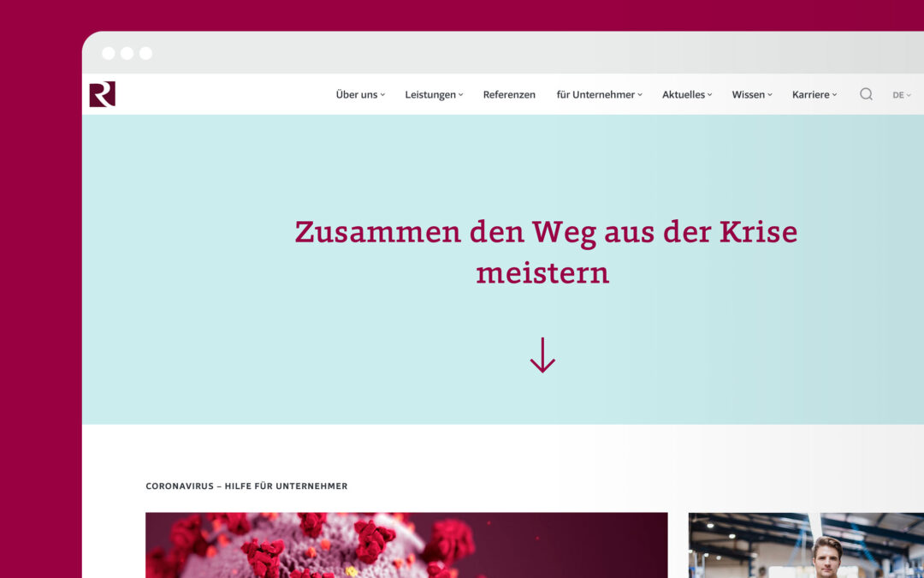Open the search magnifier icon

[866, 94]
